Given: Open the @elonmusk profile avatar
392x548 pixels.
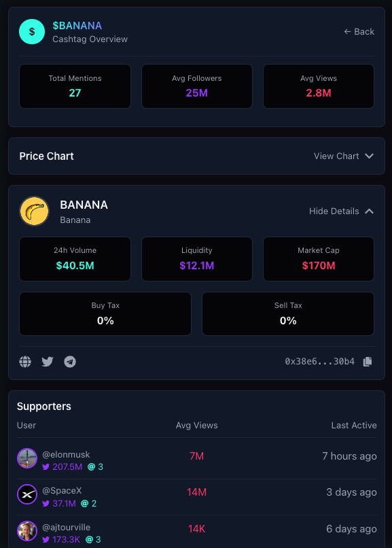Looking at the screenshot, I should point(27,458).
